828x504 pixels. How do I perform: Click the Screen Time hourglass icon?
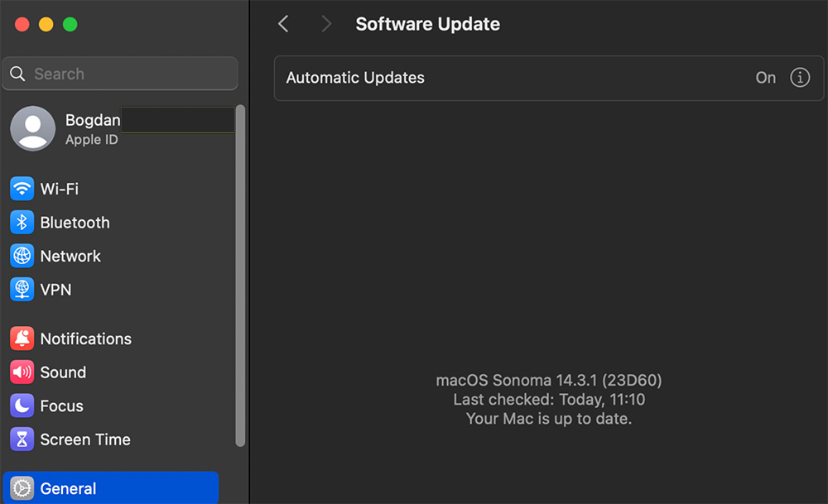[x=22, y=439]
